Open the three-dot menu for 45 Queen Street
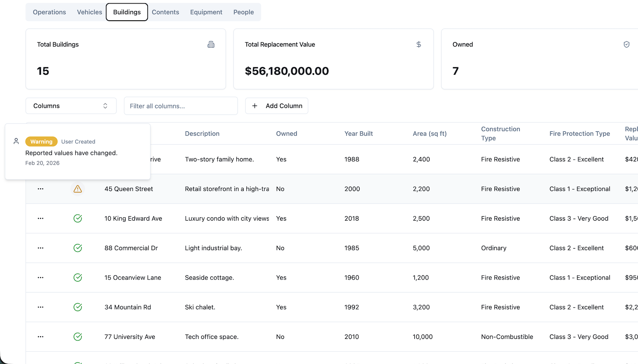 pos(41,189)
